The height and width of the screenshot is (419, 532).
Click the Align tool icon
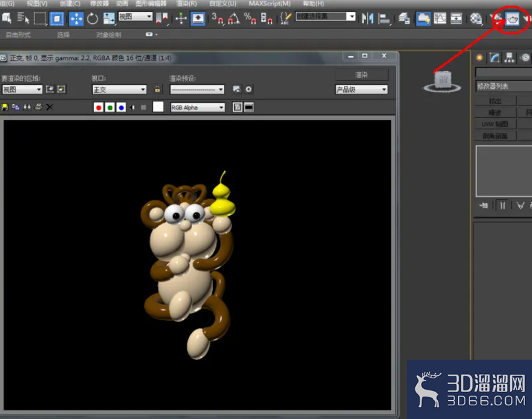click(384, 18)
